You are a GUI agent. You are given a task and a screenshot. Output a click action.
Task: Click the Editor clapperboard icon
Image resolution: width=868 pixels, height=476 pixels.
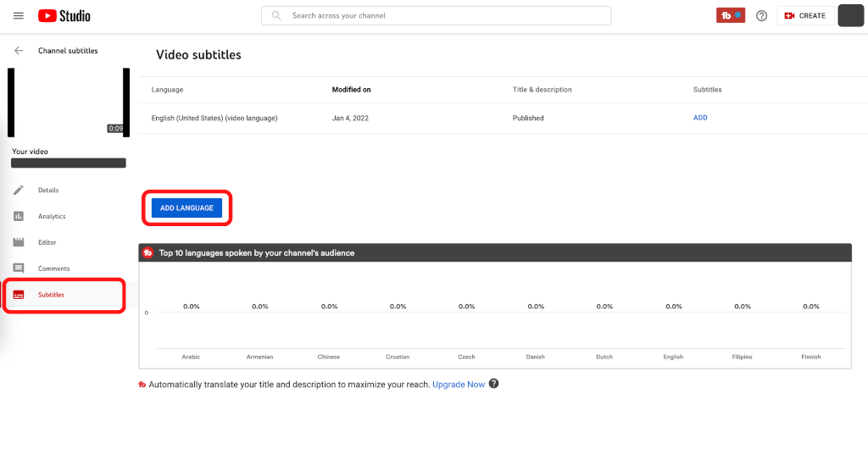tap(19, 242)
